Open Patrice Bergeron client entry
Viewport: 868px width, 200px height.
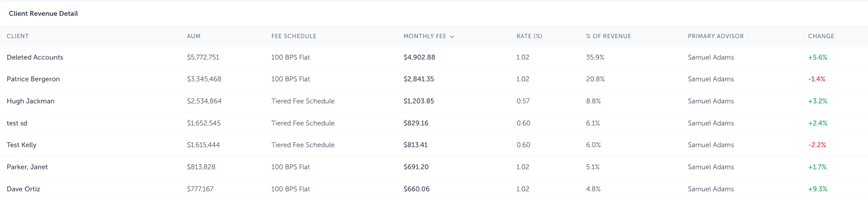434,79
